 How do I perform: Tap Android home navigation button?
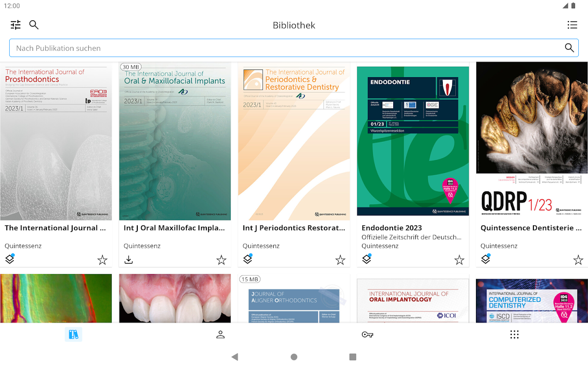294,357
